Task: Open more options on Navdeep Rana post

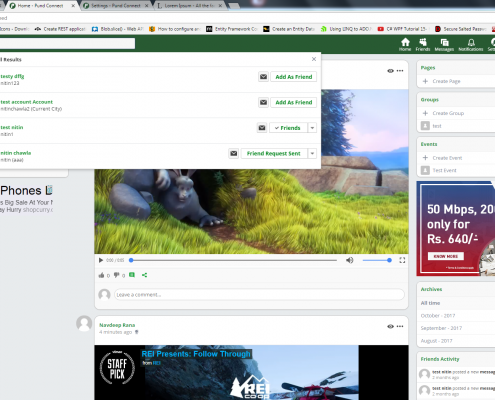Action: click(x=400, y=326)
